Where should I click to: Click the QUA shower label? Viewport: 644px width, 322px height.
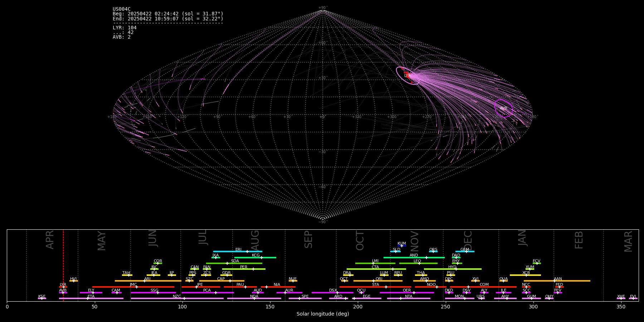[x=503, y=279]
